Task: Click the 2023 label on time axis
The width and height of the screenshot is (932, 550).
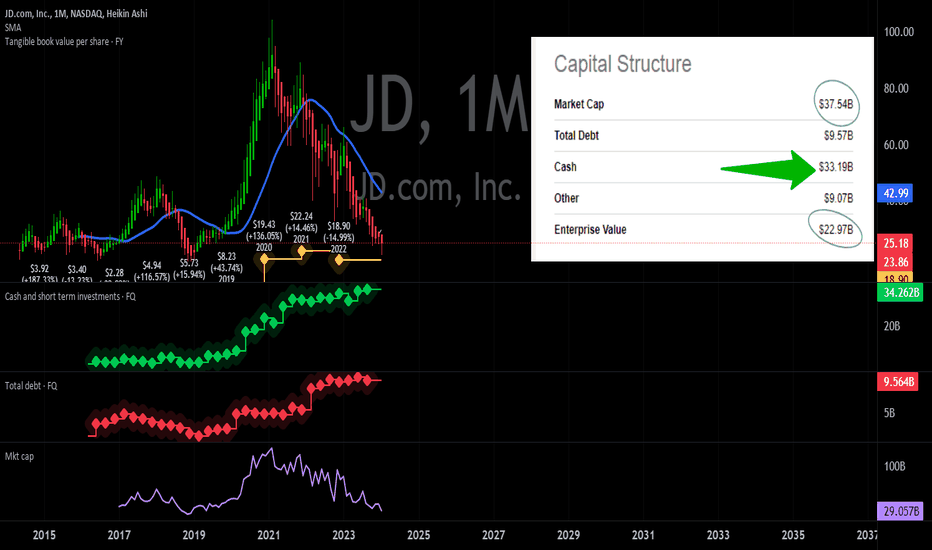Action: [x=344, y=535]
